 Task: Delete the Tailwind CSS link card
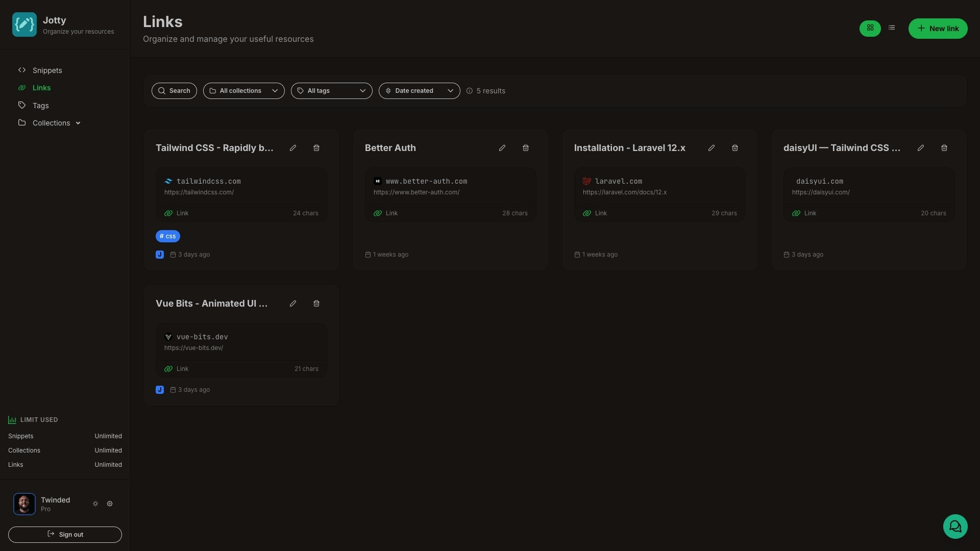pyautogui.click(x=316, y=148)
